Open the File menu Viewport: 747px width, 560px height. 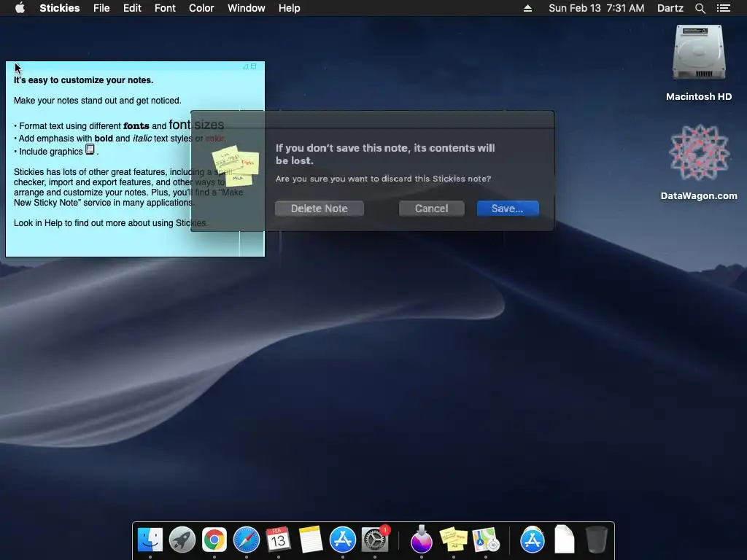coord(101,8)
